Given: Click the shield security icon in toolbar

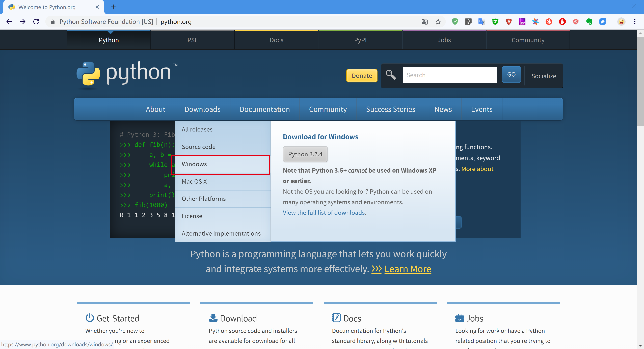Looking at the screenshot, I should point(455,21).
